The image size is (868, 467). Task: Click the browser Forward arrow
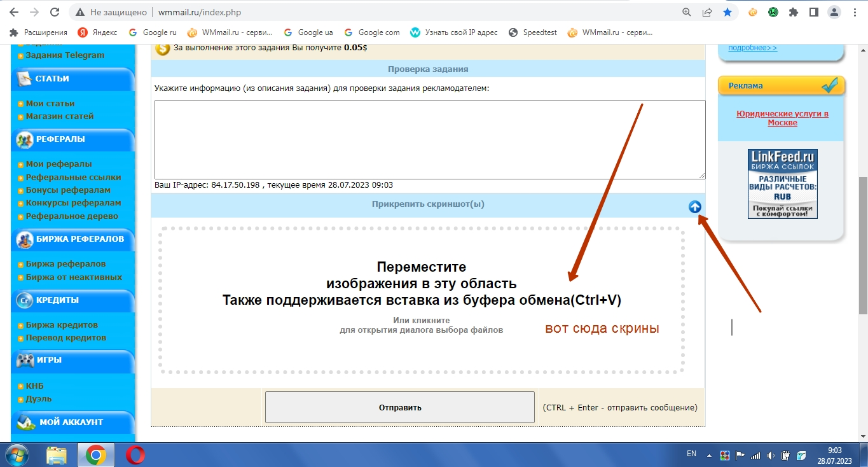point(34,12)
